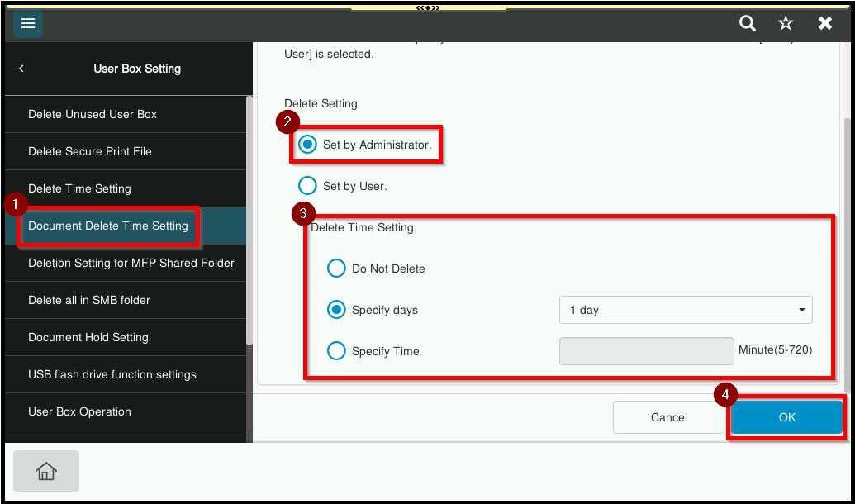Viewport: 855px width, 504px height.
Task: Click the Cancel button
Action: tap(668, 417)
